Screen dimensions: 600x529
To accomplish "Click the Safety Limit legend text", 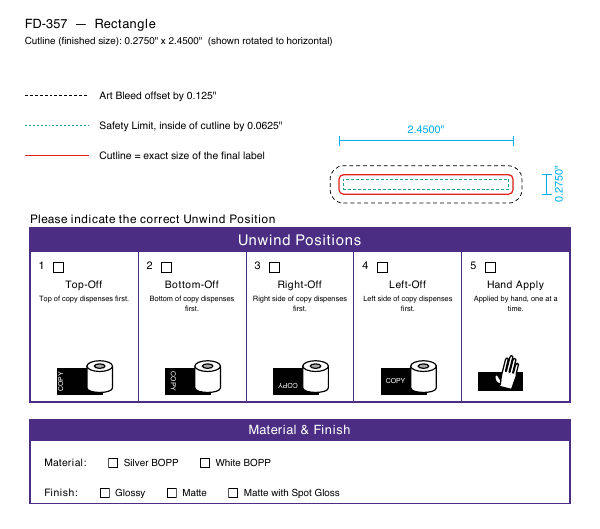I will [191, 126].
